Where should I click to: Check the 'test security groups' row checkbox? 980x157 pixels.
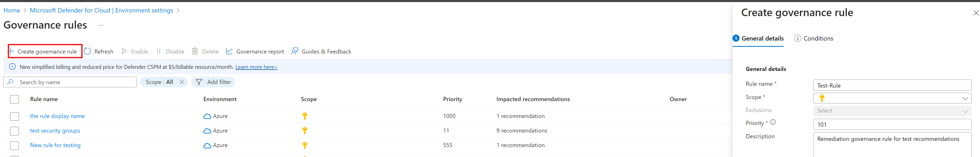pyautogui.click(x=15, y=131)
